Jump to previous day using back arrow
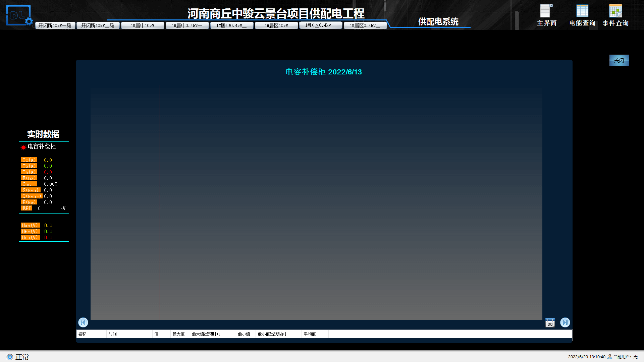Image resolution: width=644 pixels, height=362 pixels. click(83, 322)
